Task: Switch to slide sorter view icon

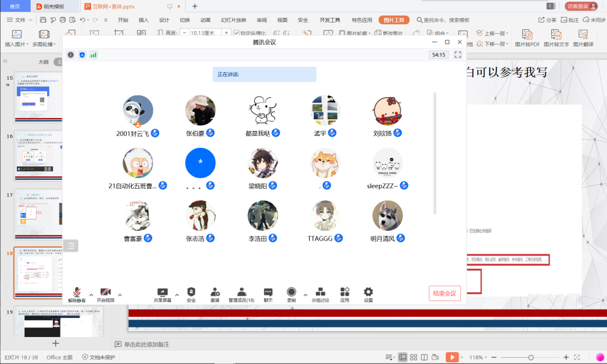Action: (414, 357)
